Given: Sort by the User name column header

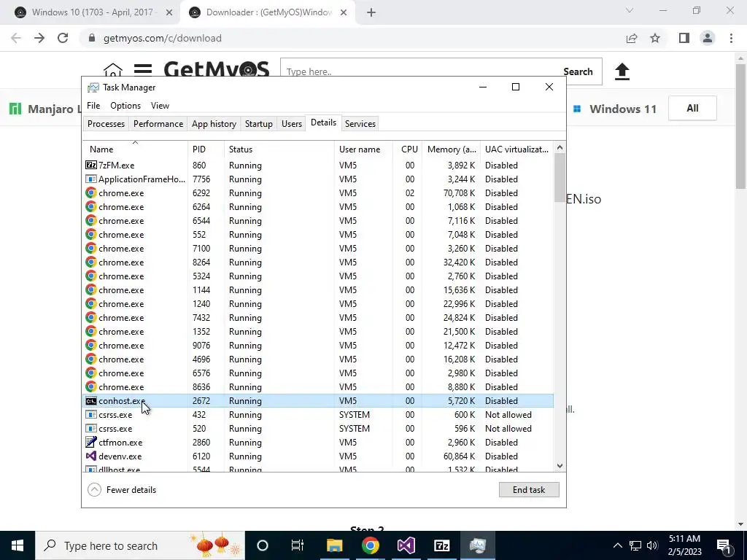Looking at the screenshot, I should [363, 149].
